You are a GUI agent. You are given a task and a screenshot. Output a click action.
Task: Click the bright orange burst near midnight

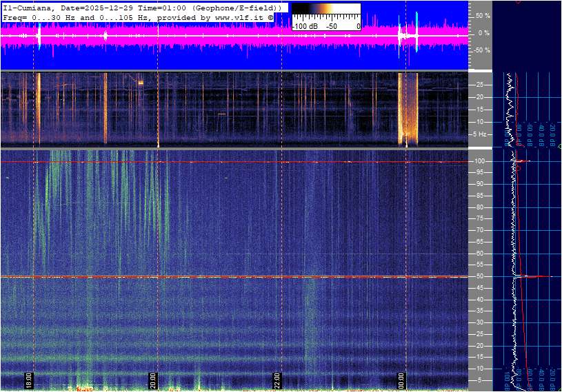pyautogui.click(x=408, y=110)
